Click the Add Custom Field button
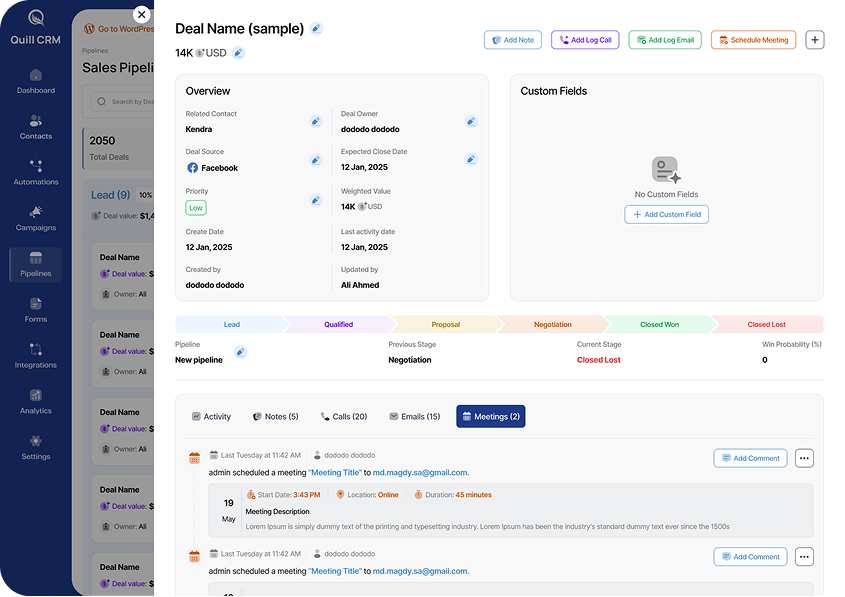Image resolution: width=845 pixels, height=597 pixels. pyautogui.click(x=666, y=215)
